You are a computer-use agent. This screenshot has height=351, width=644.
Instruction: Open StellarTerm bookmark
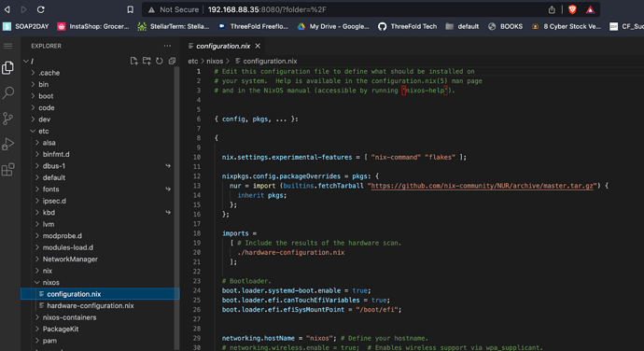click(x=174, y=26)
